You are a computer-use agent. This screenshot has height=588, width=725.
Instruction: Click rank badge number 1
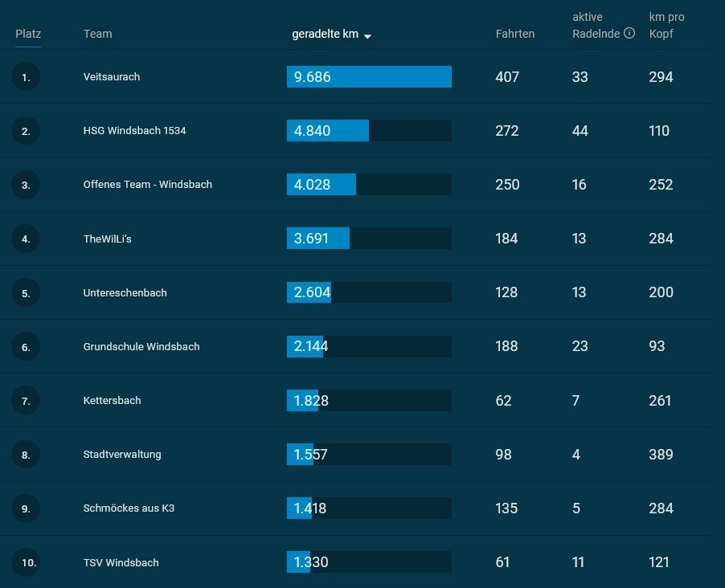click(26, 77)
